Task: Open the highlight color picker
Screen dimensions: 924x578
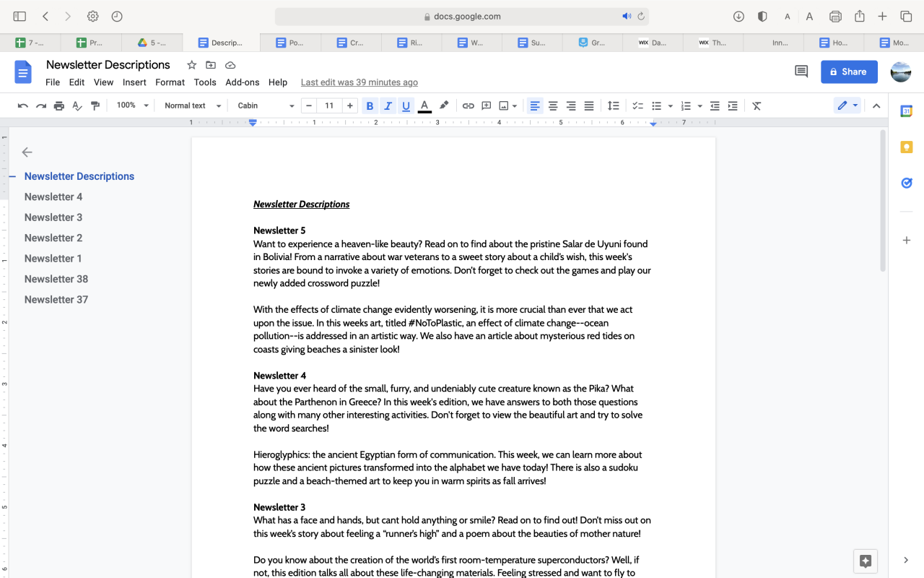Action: point(444,105)
